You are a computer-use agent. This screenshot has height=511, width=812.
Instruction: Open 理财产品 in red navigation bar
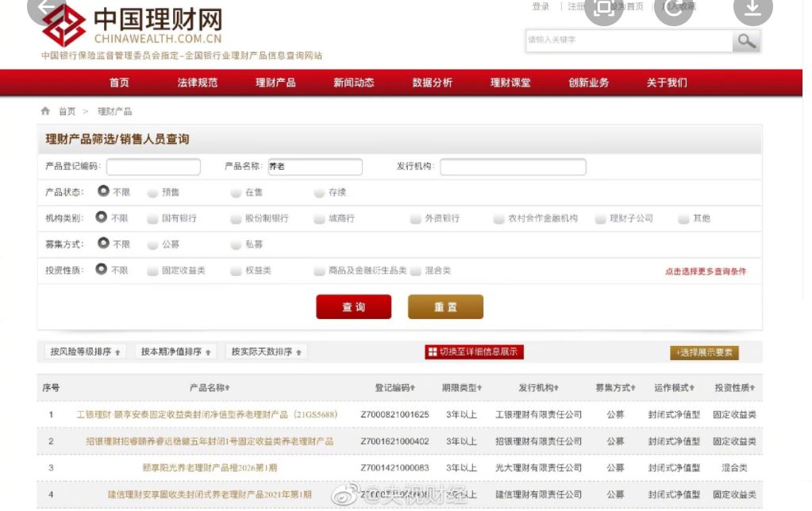tap(275, 83)
